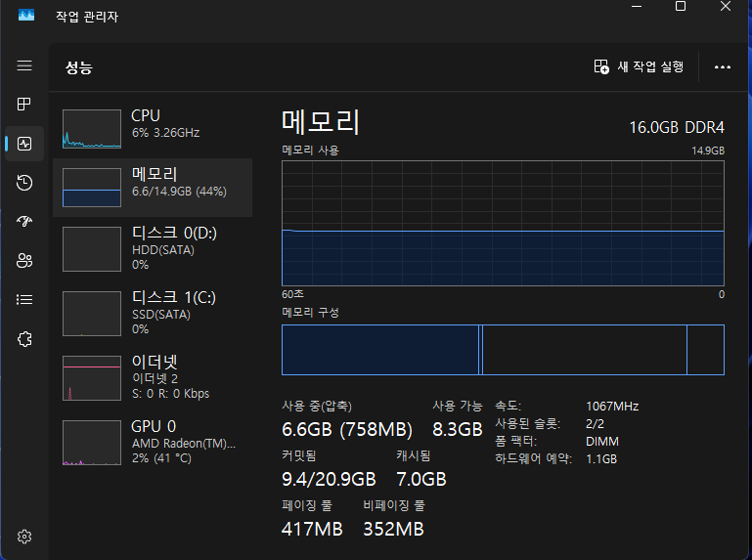The width and height of the screenshot is (752, 560).
Task: Minimize the Task Manager window
Action: tap(637, 6)
